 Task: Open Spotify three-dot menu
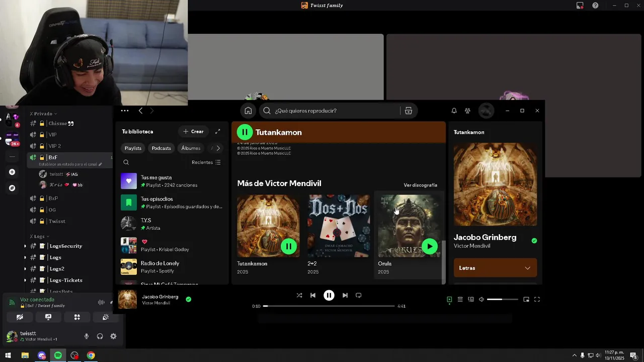[125, 111]
